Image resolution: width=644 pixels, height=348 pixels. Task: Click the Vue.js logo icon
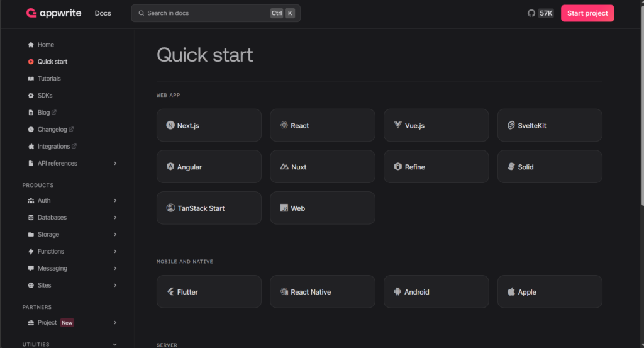pos(397,125)
